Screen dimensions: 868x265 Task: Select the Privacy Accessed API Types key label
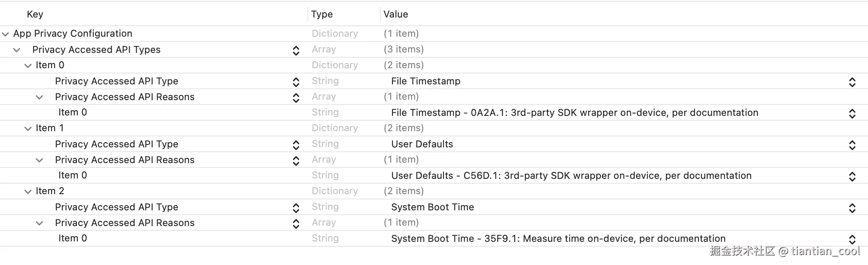pyautogui.click(x=96, y=50)
